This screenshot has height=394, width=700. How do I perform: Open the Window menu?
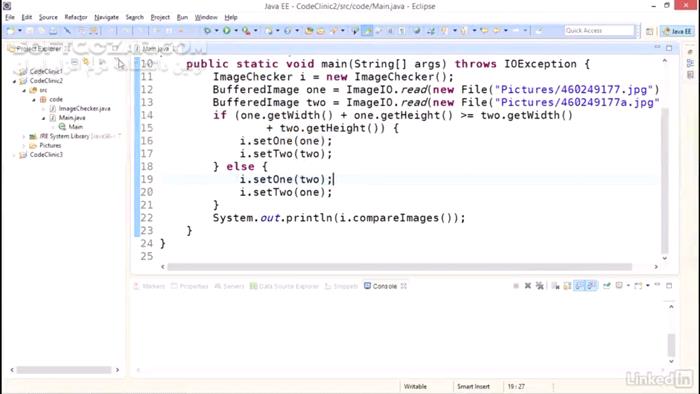206,17
